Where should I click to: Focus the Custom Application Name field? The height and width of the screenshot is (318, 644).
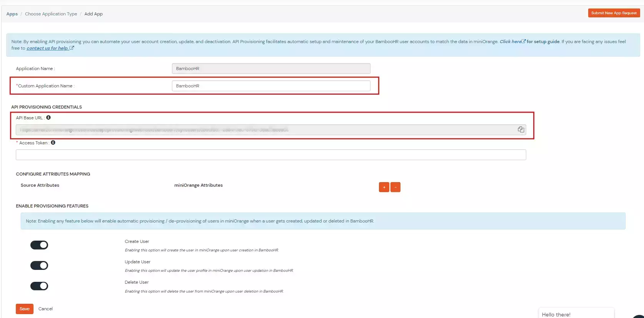271,86
